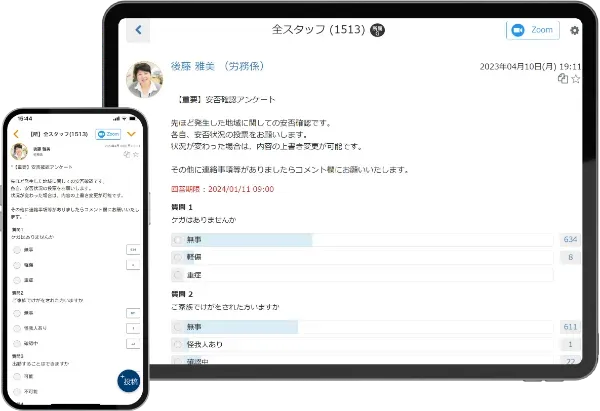Select 不可能 radio under 質問3 on phone
Viewport: 600px width, 411px height.
17,391
